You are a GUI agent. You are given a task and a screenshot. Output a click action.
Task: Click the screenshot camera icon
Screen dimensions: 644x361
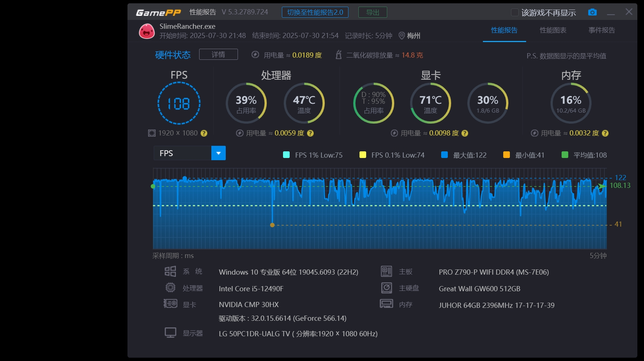[592, 12]
